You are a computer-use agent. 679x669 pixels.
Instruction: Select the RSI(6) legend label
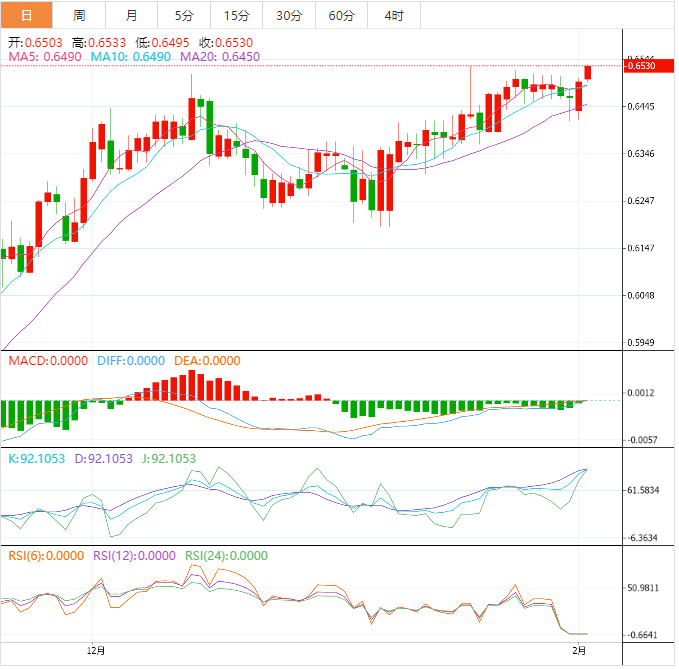coord(46,556)
